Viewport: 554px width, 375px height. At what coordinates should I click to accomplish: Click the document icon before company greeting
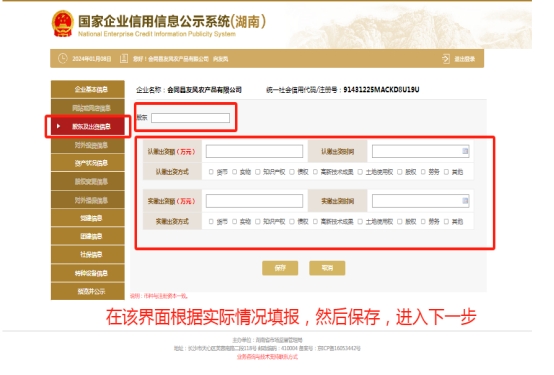(124, 58)
